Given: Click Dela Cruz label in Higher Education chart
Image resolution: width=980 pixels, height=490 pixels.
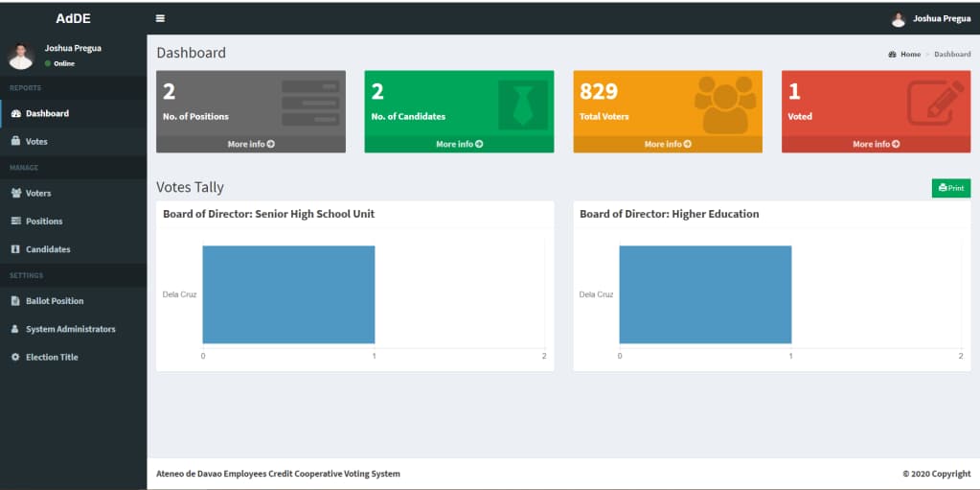Looking at the screenshot, I should tap(596, 294).
